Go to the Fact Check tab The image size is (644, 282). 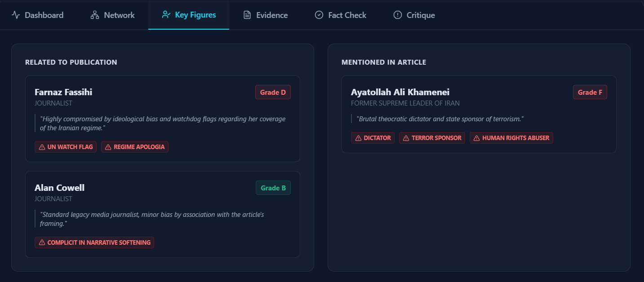(x=340, y=15)
